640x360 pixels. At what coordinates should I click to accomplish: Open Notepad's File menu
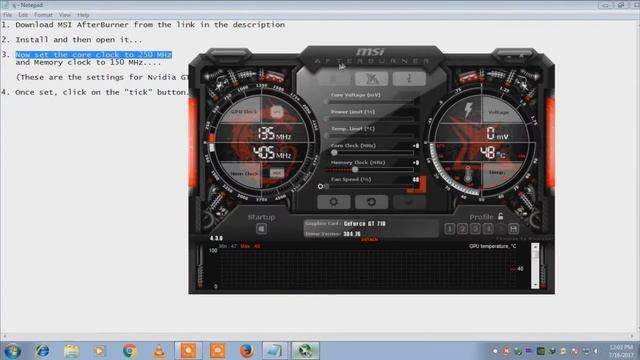[7, 15]
